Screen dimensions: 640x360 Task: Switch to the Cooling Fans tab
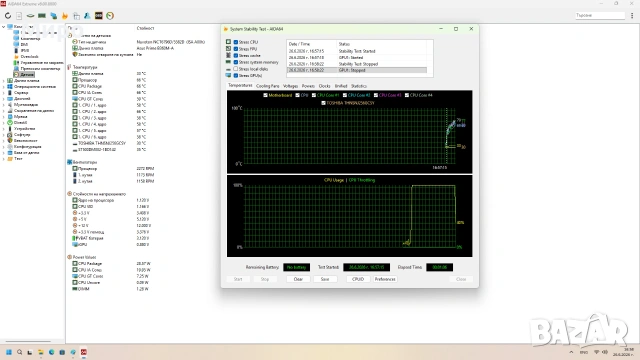[267, 86]
